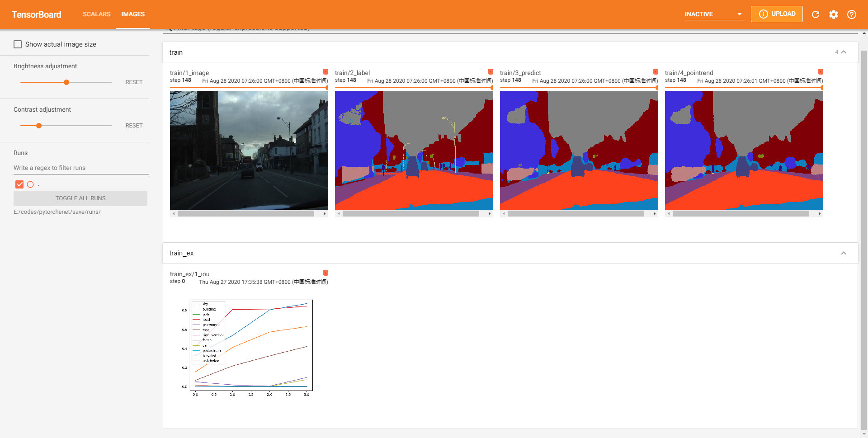The image size is (868, 438).
Task: Focus the regex runs filter field
Action: (81, 168)
